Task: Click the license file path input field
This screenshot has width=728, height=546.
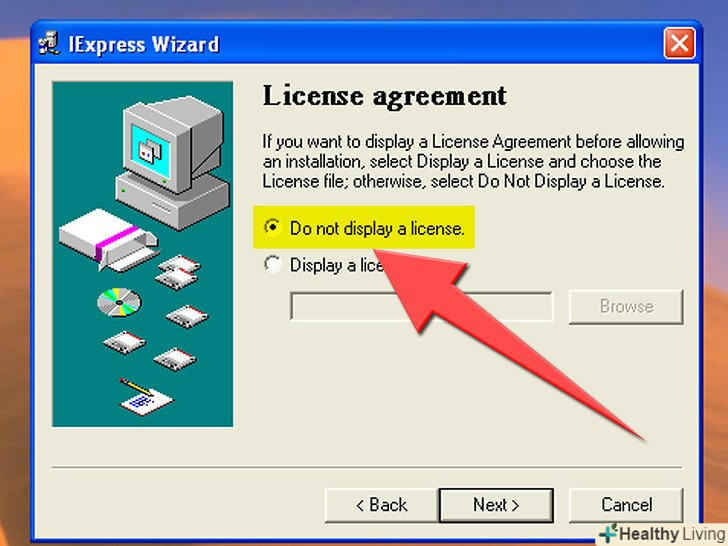Action: pos(422,306)
